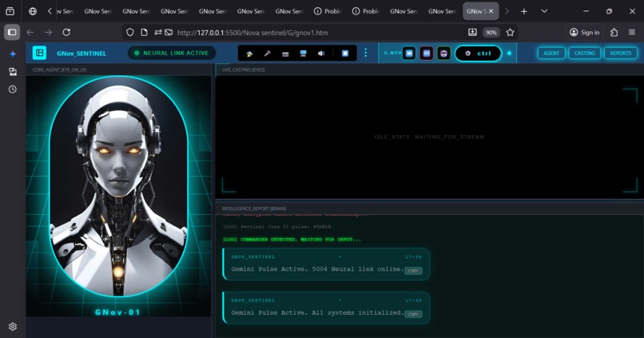Open the browser extensions puzzle icon
This screenshot has height=338, width=644.
click(x=614, y=33)
